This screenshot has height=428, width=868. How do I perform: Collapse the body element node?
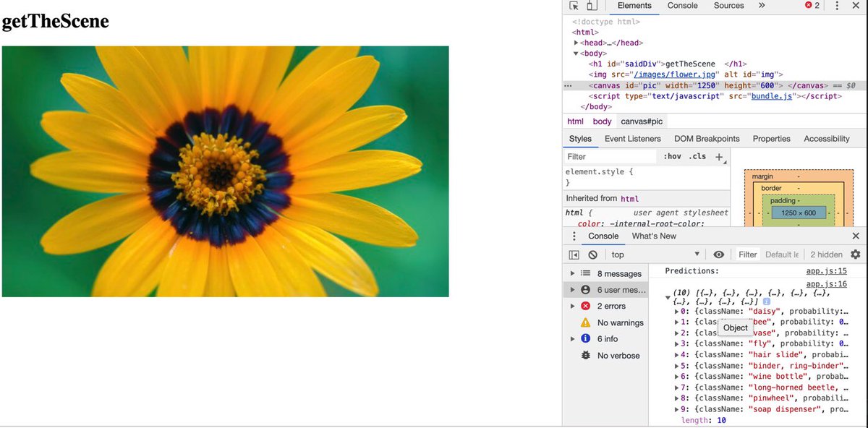[x=576, y=54]
